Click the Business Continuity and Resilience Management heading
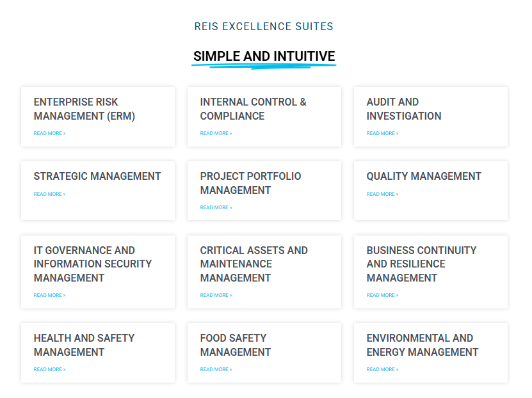The width and height of the screenshot is (532, 398). (x=421, y=264)
